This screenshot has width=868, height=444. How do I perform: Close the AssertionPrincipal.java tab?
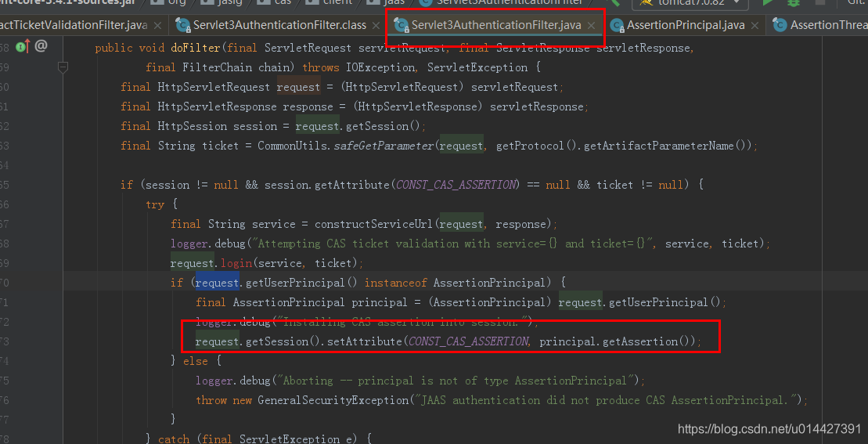point(755,26)
